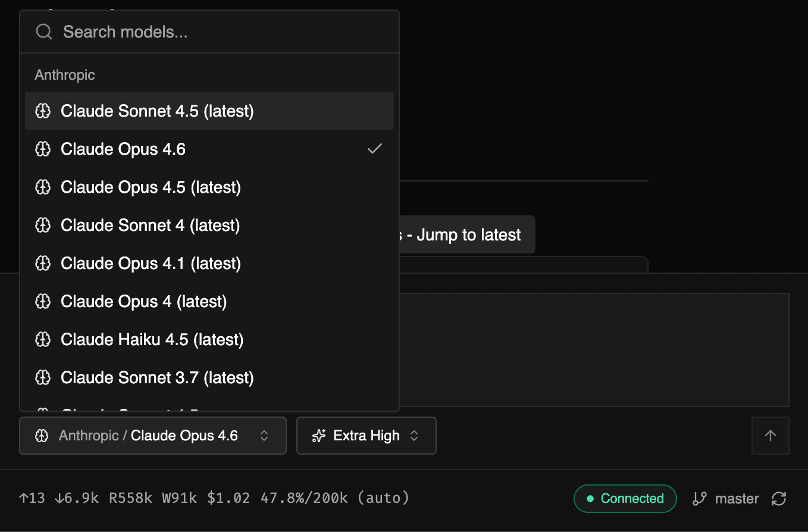Click the token usage stats text
The width and height of the screenshot is (808, 532).
214,498
